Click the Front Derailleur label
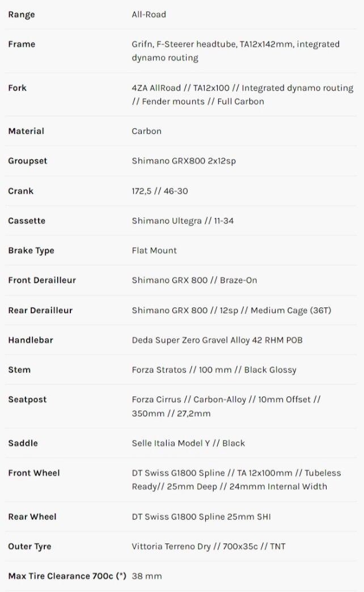The image size is (364, 592). tap(42, 280)
